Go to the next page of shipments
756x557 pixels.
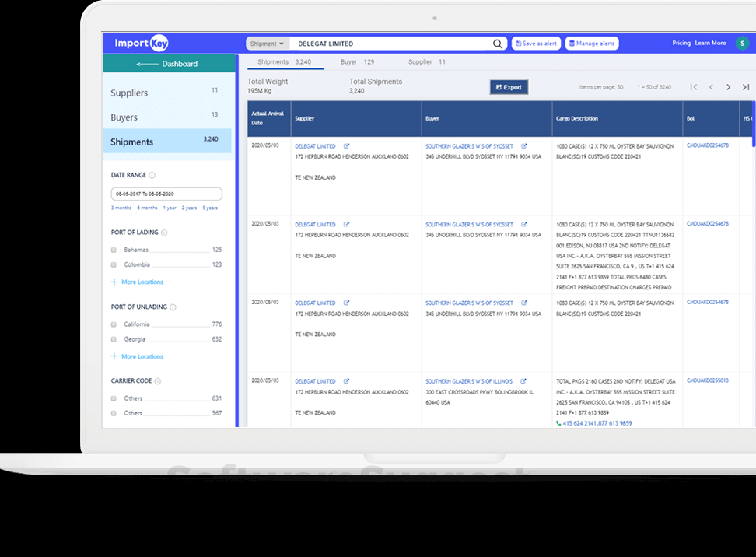tap(728, 87)
